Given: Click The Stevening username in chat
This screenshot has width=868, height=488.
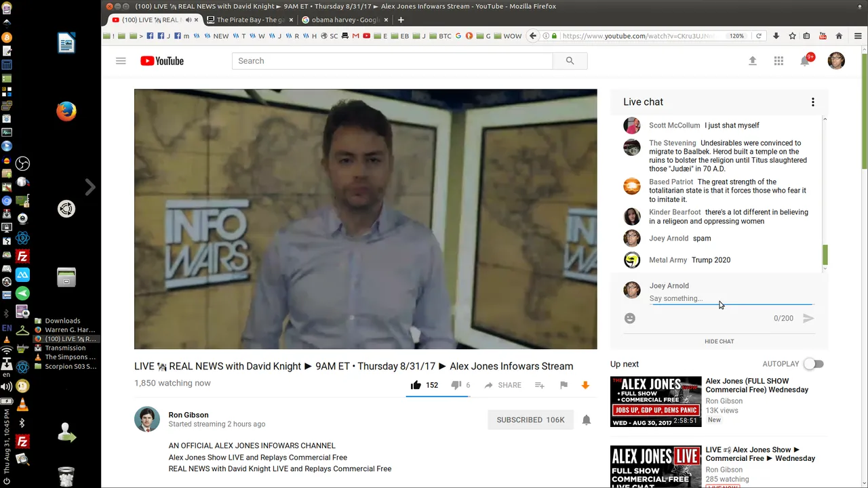Looking at the screenshot, I should tap(672, 143).
